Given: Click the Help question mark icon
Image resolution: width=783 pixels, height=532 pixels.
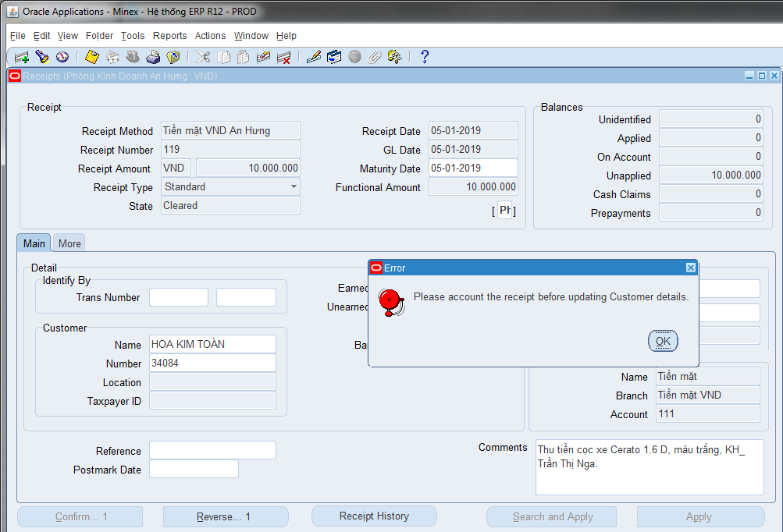Looking at the screenshot, I should pos(424,56).
